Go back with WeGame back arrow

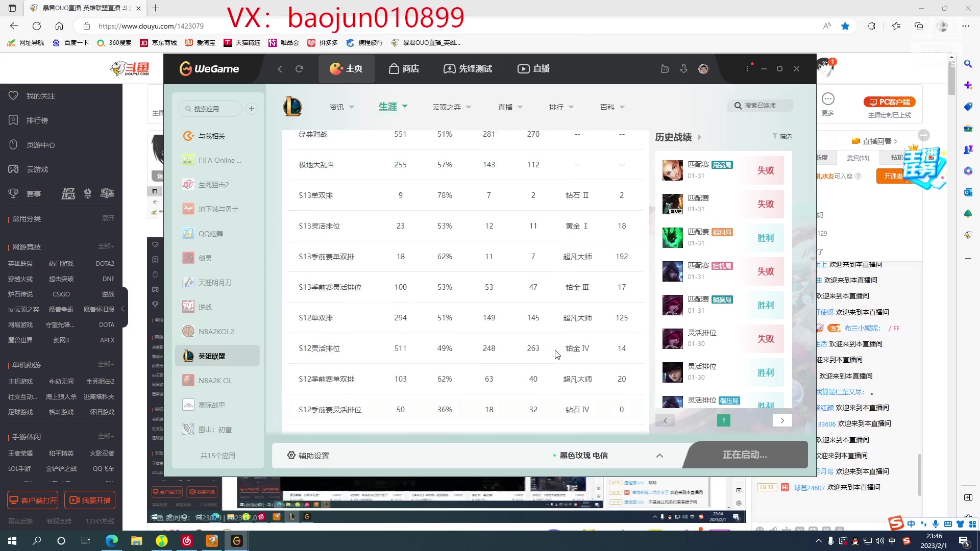[280, 69]
